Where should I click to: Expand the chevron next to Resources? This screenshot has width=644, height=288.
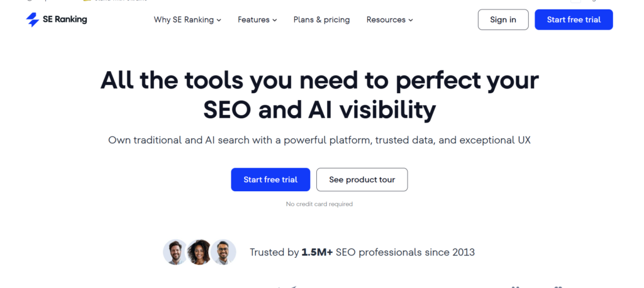(411, 20)
